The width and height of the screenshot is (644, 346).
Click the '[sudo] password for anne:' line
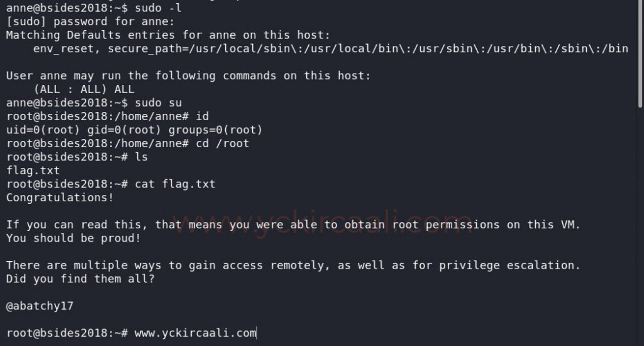(x=80, y=21)
